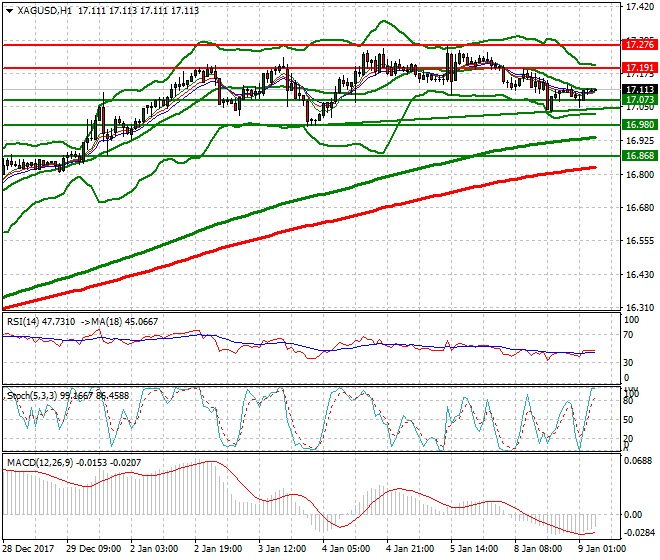The height and width of the screenshot is (560, 660).
Task: Click the 28 Dec 2017 date label
Action: tap(29, 549)
